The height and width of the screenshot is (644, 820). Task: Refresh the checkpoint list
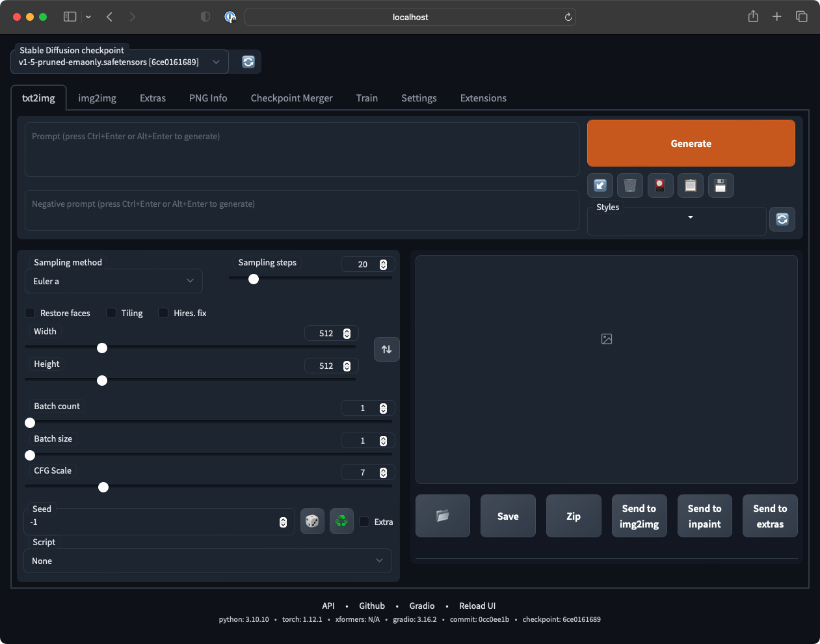(x=248, y=62)
